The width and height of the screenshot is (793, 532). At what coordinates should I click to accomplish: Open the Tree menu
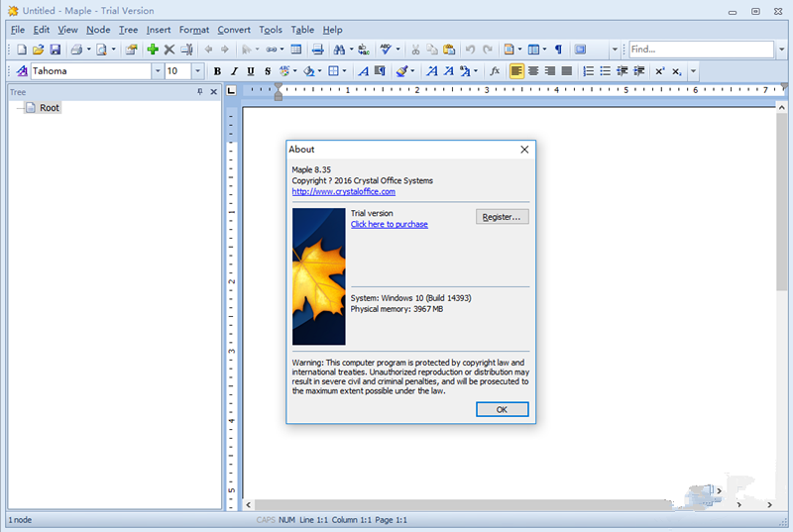[x=128, y=30]
